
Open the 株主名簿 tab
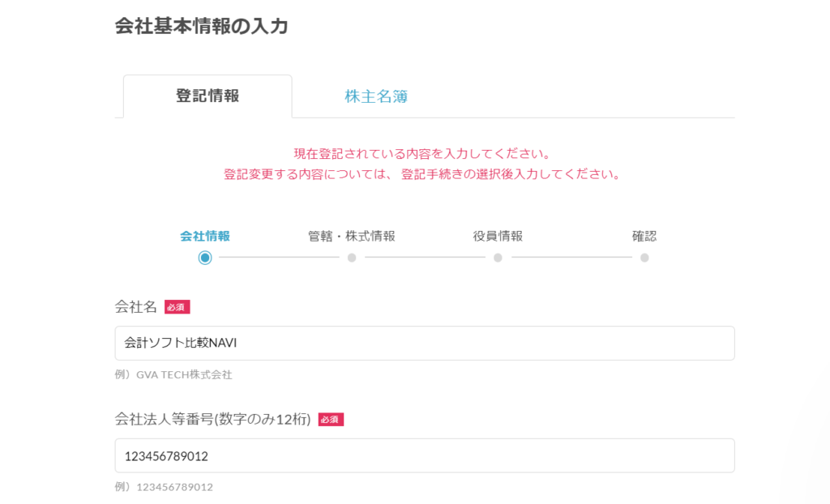(376, 96)
